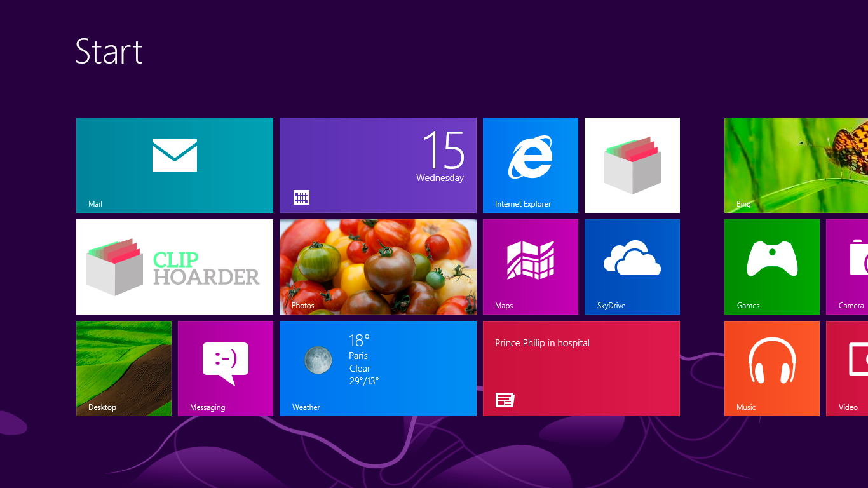
Task: Open the Messaging tile
Action: pos(226,369)
